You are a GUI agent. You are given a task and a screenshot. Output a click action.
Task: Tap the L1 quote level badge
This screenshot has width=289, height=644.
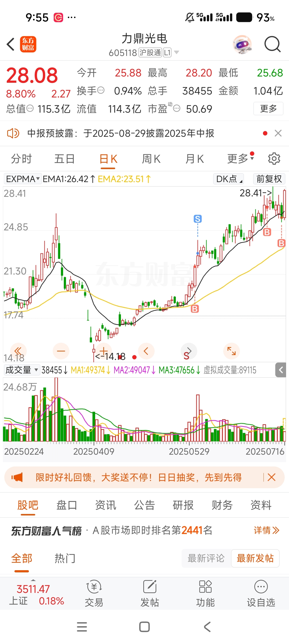coord(167,53)
